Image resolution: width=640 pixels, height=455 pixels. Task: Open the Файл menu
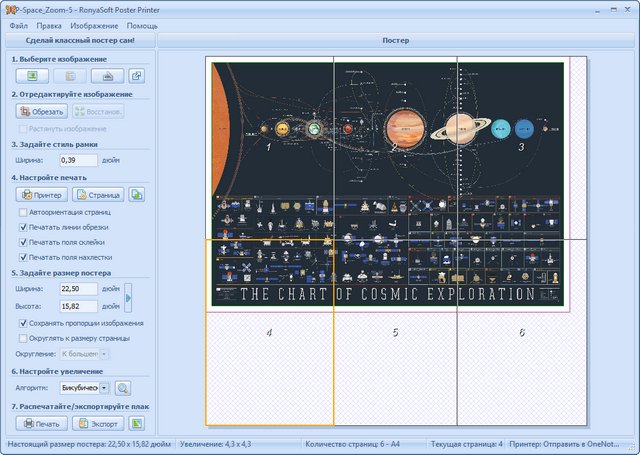coord(18,25)
